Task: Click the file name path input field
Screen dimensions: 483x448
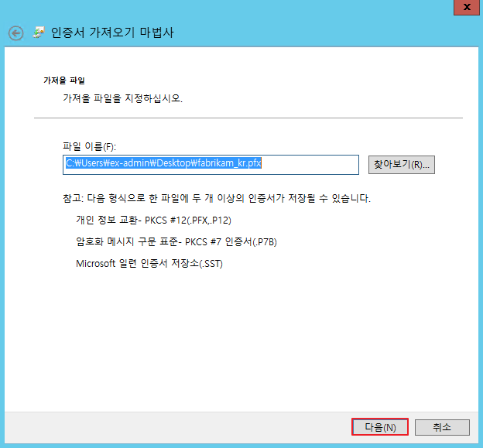Action: [211, 165]
